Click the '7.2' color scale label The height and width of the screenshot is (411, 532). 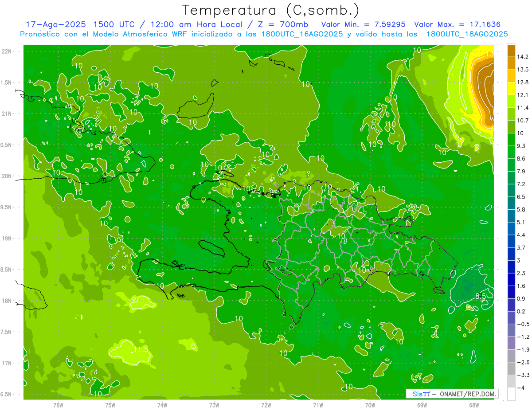point(521,184)
